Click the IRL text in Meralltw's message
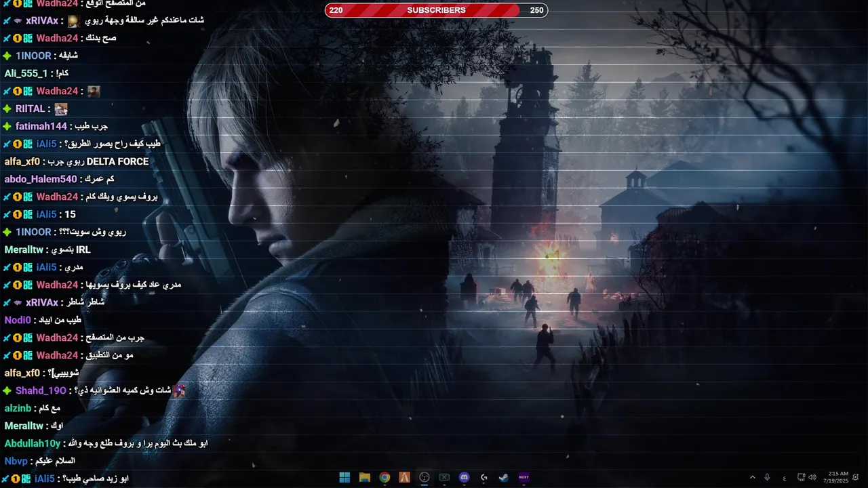 83,249
